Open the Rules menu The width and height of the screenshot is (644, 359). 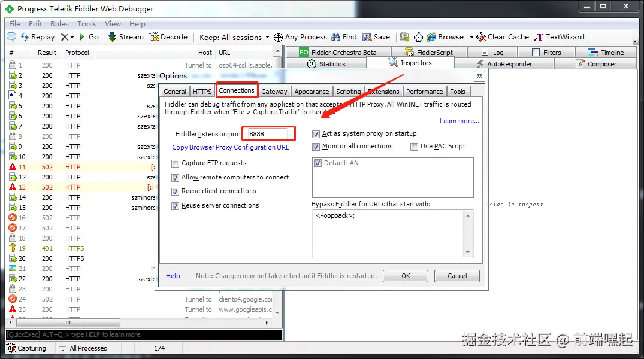tap(59, 24)
